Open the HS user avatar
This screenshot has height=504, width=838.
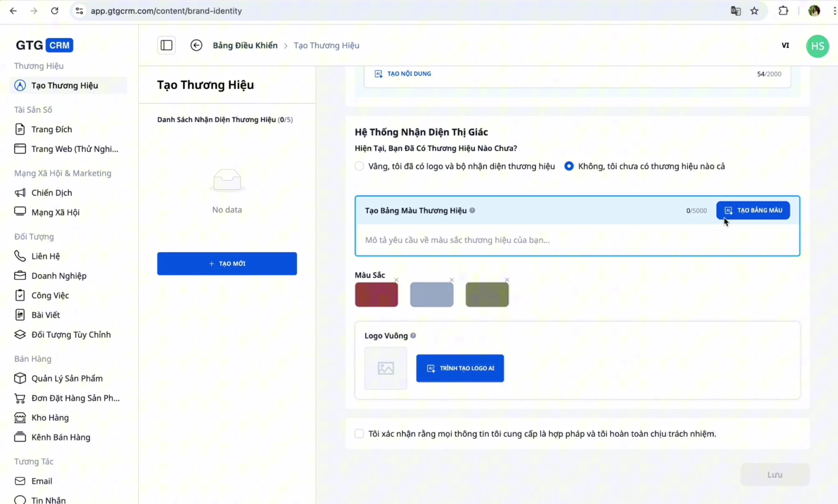pyautogui.click(x=817, y=46)
